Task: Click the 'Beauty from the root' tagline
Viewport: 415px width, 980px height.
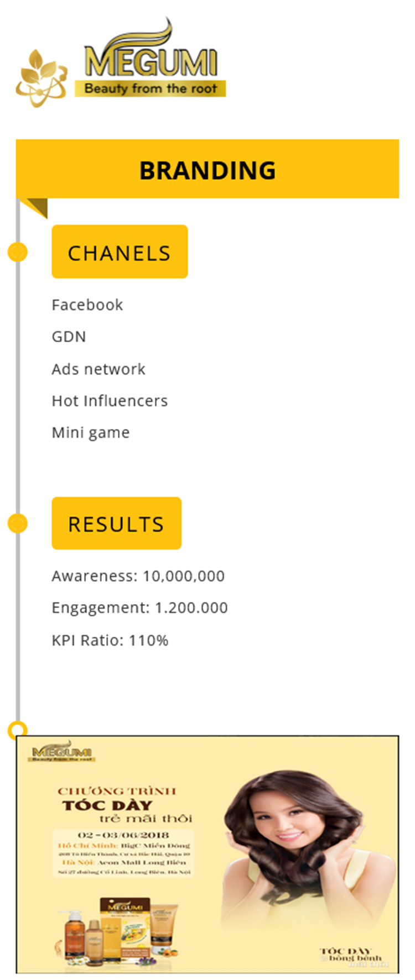Action: coord(151,88)
